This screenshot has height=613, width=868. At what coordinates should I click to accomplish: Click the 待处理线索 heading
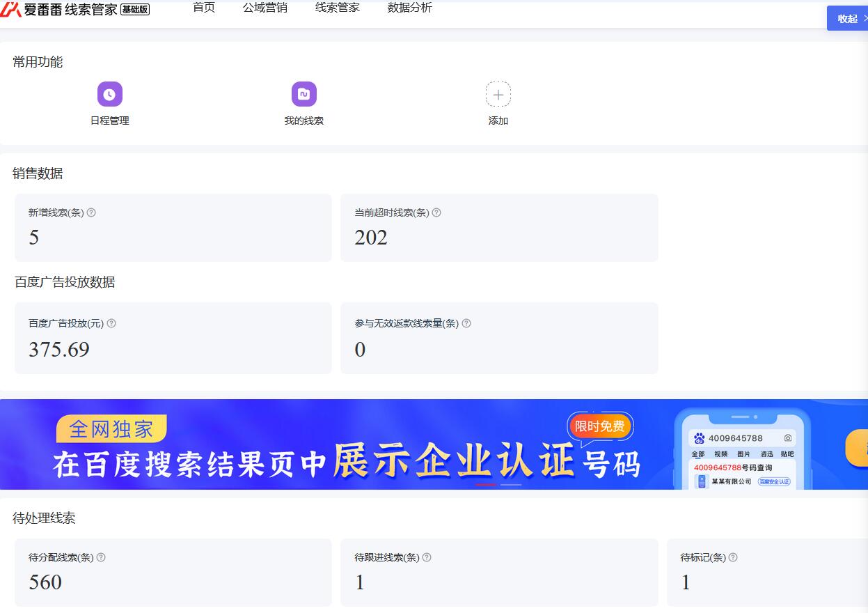coord(44,518)
